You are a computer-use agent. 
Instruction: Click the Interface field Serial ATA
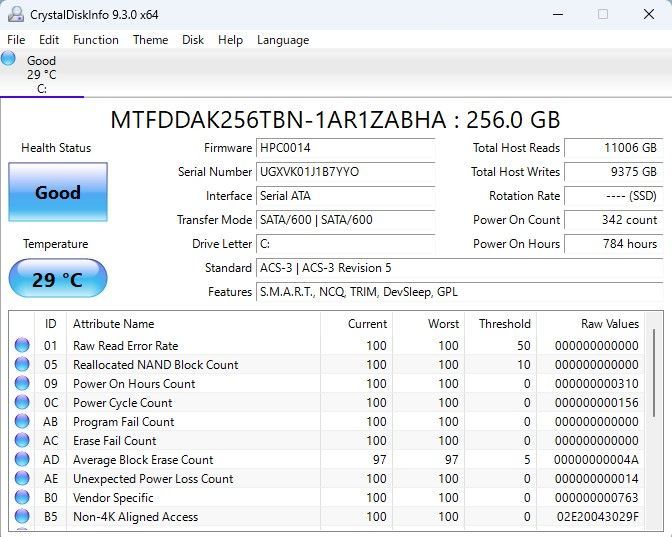click(x=345, y=196)
